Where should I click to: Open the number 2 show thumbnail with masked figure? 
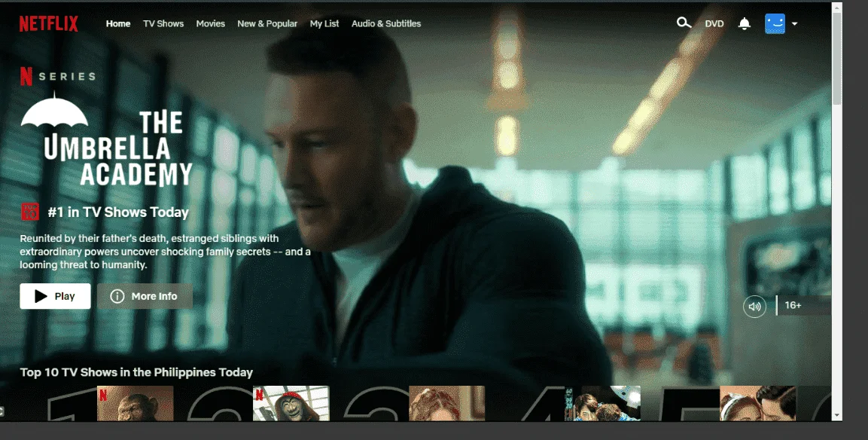coord(291,403)
